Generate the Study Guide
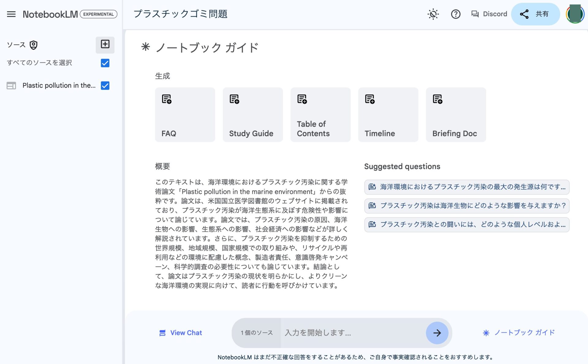The width and height of the screenshot is (588, 364). (253, 115)
